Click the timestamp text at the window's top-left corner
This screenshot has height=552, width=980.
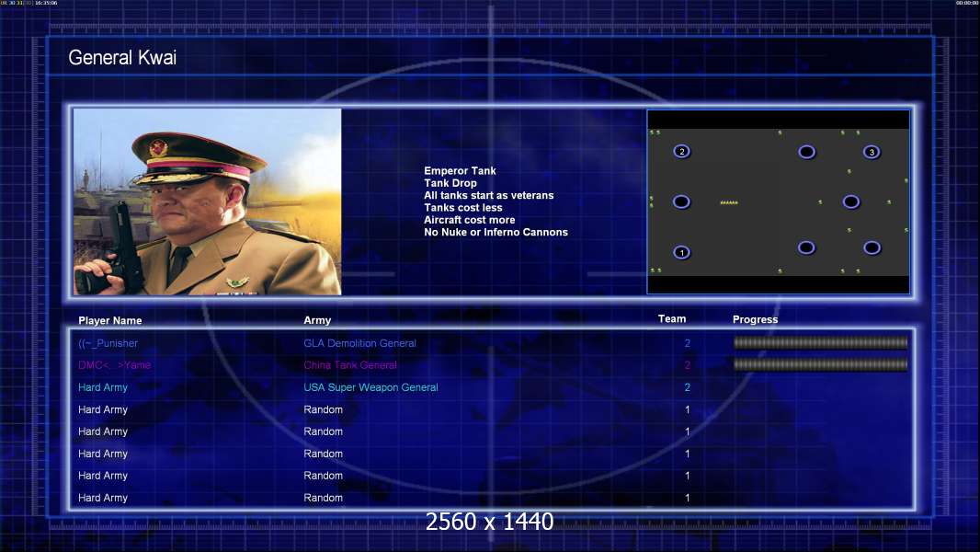28,3
